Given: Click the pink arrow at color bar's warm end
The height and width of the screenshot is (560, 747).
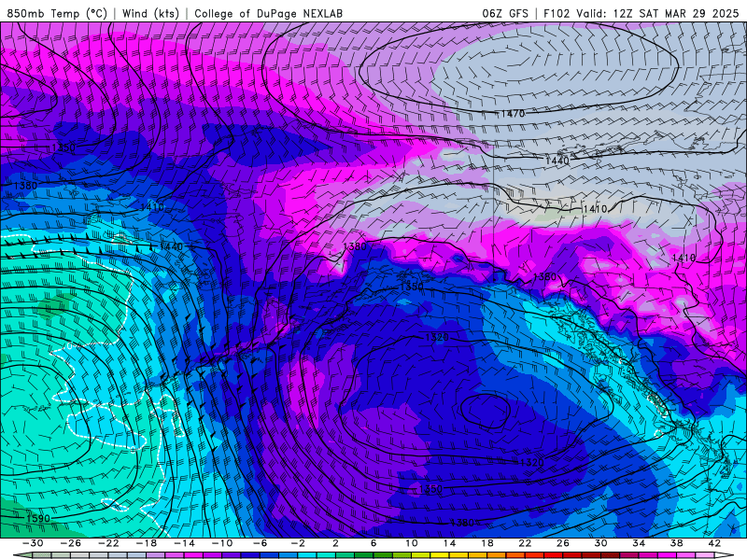Looking at the screenshot, I should [x=725, y=555].
